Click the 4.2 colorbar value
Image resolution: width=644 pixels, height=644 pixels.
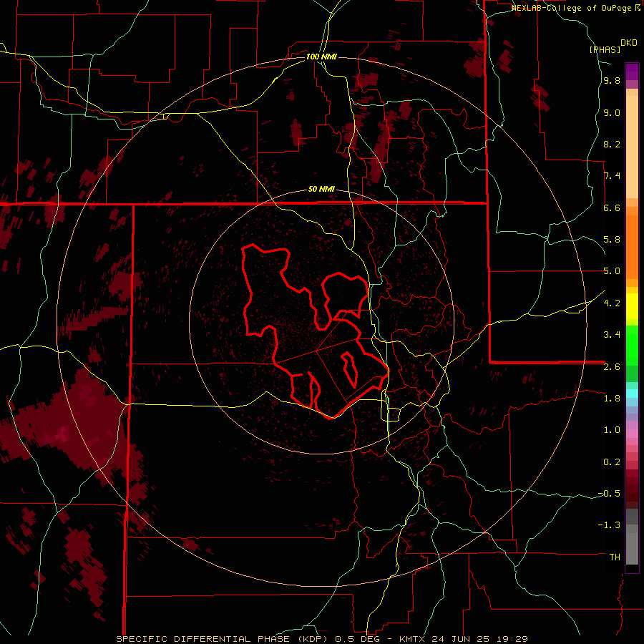click(x=612, y=303)
